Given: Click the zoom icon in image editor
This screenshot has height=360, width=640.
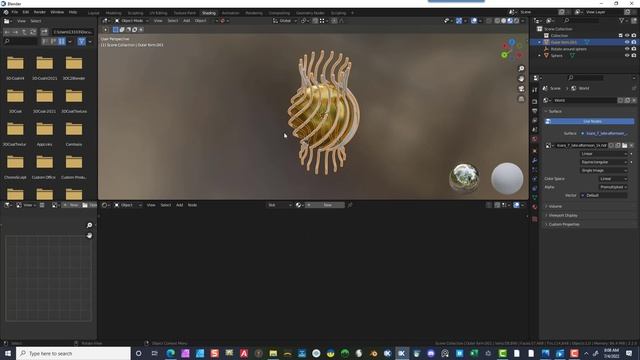Looking at the screenshot, I should (x=89, y=225).
